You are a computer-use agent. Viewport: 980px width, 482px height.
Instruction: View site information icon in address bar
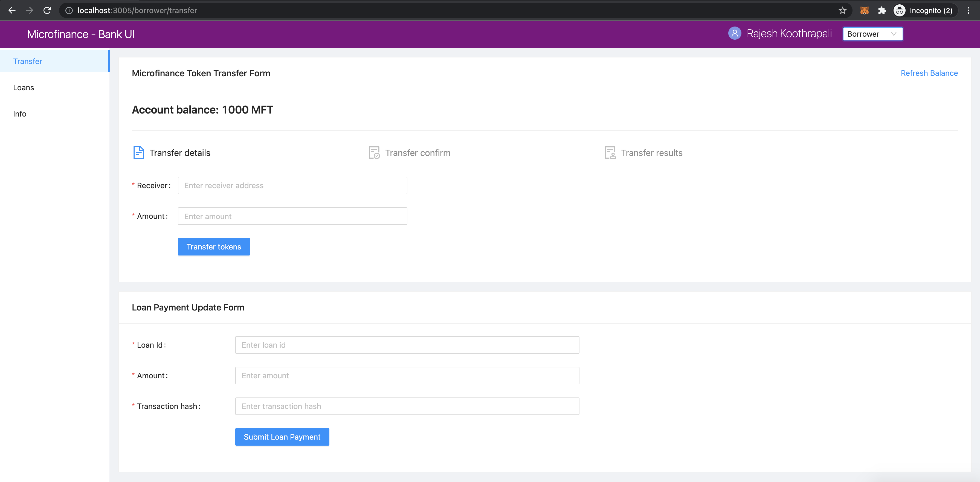[69, 11]
